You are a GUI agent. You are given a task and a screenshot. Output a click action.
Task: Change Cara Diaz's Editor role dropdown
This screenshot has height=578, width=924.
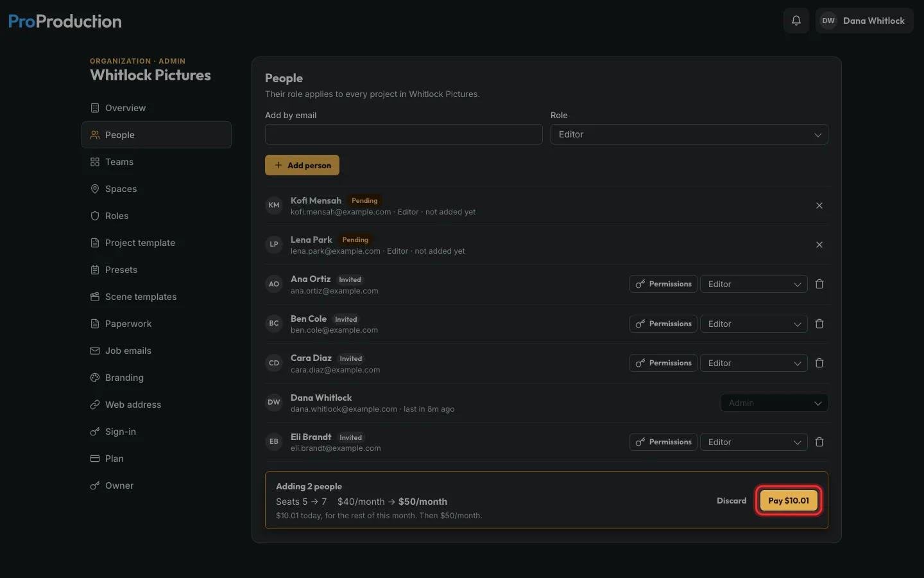(754, 363)
